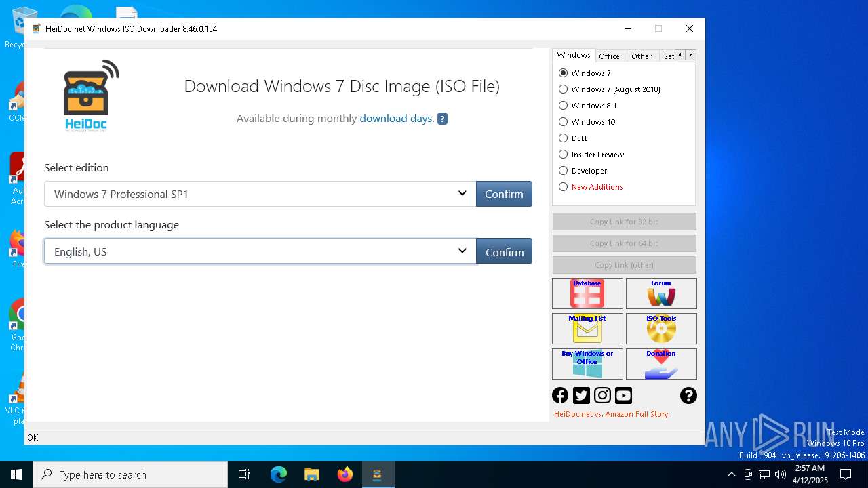
Task: Click the blue question mark beside download days
Action: pos(442,119)
